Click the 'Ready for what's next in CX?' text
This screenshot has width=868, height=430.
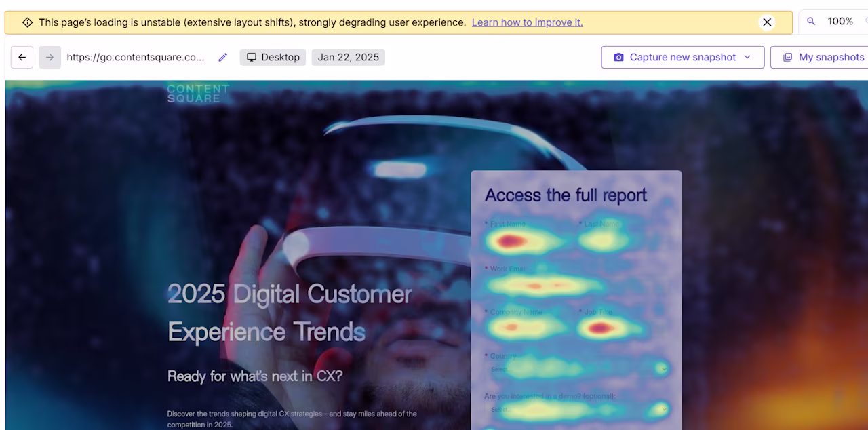255,376
